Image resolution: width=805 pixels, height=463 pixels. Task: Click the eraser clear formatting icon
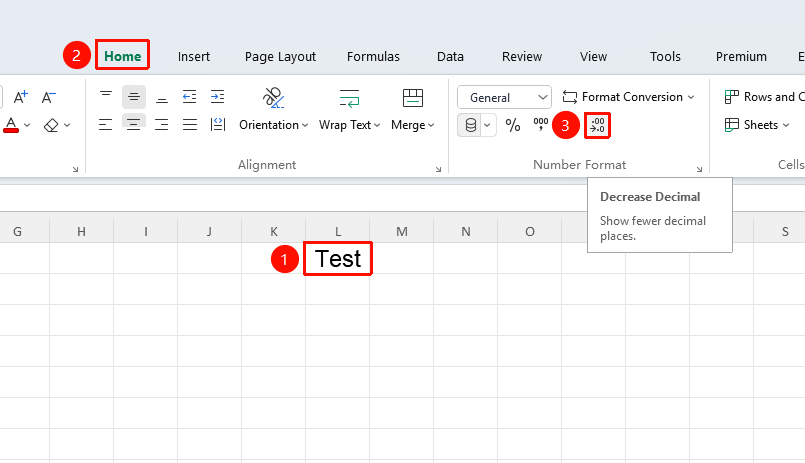click(x=51, y=125)
